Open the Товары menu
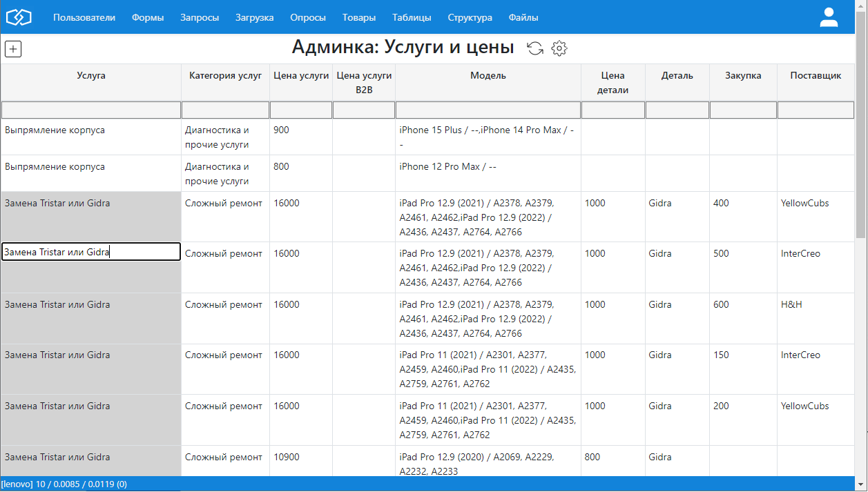 point(359,18)
